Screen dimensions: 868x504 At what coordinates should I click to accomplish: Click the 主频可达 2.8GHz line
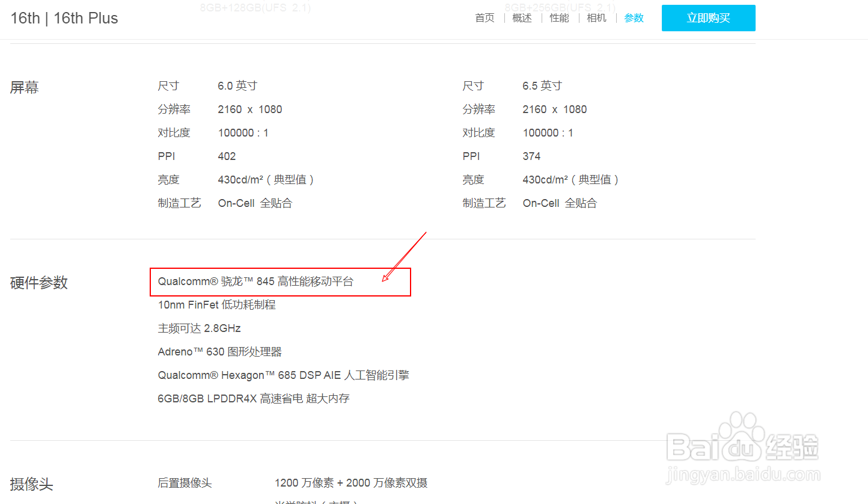[x=200, y=328]
